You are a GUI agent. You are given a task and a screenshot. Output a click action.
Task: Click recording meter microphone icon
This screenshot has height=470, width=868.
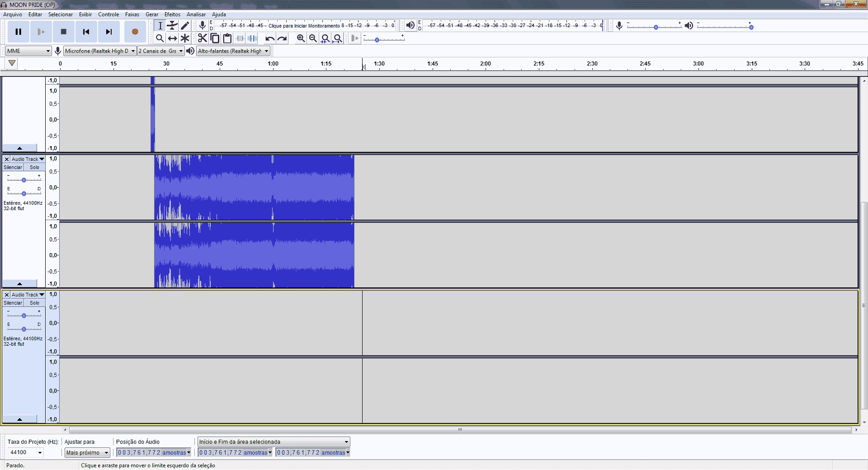coord(203,26)
